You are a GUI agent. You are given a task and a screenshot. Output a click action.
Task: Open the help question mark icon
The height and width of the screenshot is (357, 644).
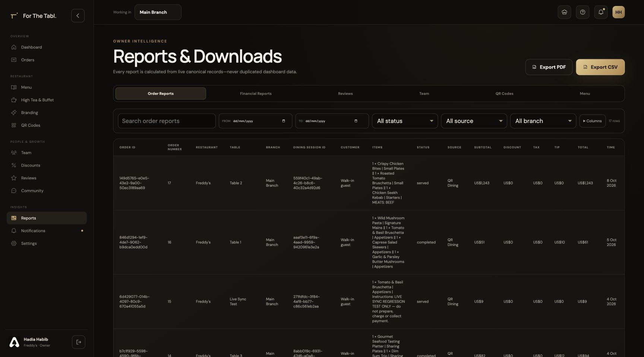pyautogui.click(x=583, y=12)
